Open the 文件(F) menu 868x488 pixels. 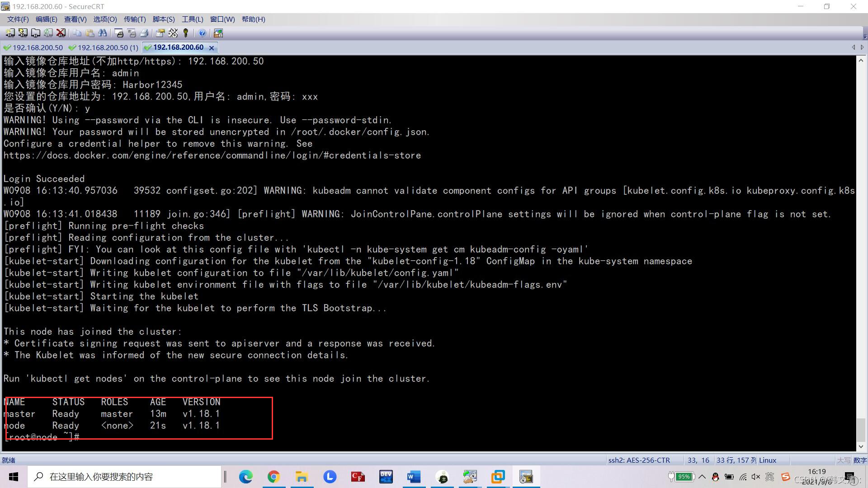click(x=18, y=19)
